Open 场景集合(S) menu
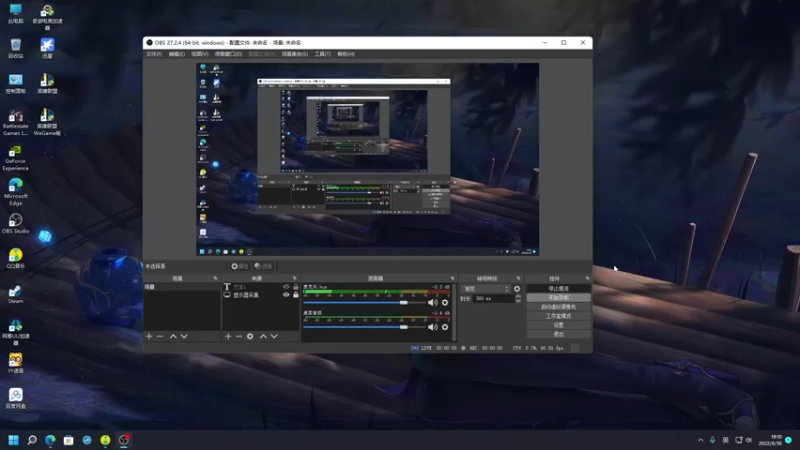The width and height of the screenshot is (800, 450). (x=294, y=54)
